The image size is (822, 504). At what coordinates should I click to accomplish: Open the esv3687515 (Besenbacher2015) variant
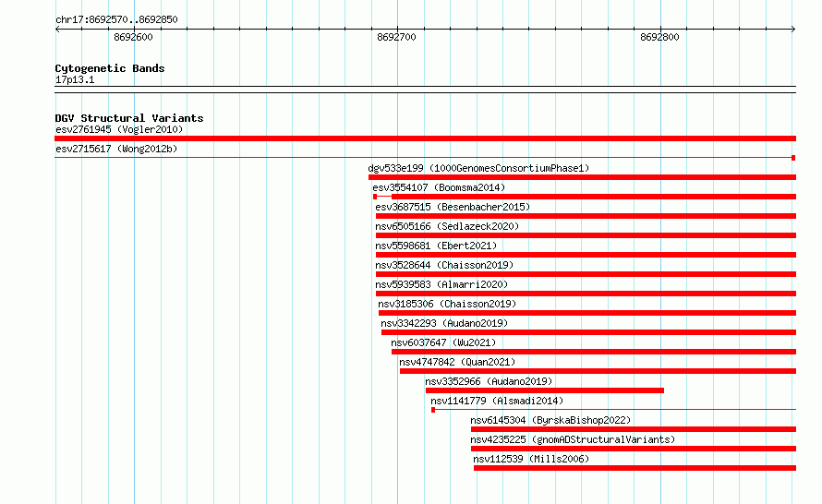tap(453, 207)
